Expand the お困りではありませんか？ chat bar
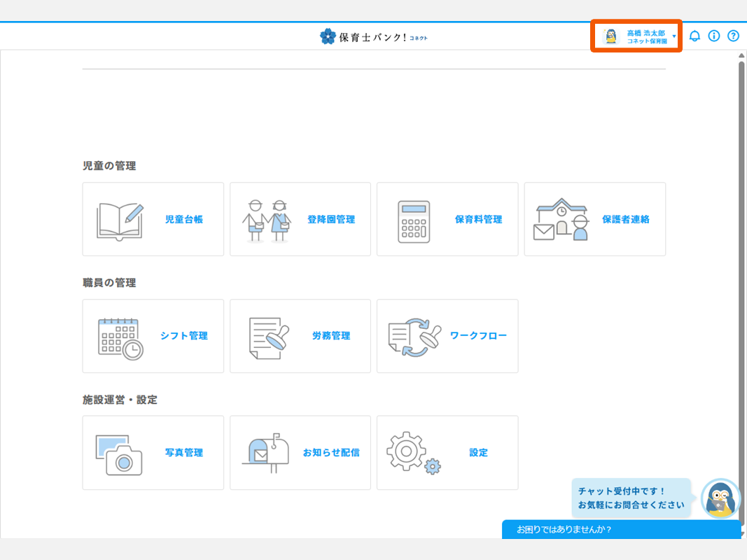This screenshot has width=747, height=560. coord(620,529)
